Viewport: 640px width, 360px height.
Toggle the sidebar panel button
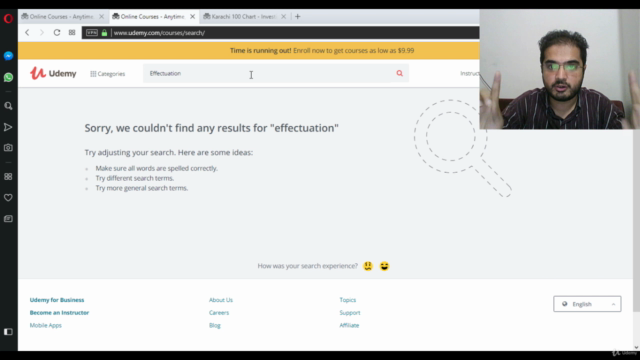click(8, 332)
